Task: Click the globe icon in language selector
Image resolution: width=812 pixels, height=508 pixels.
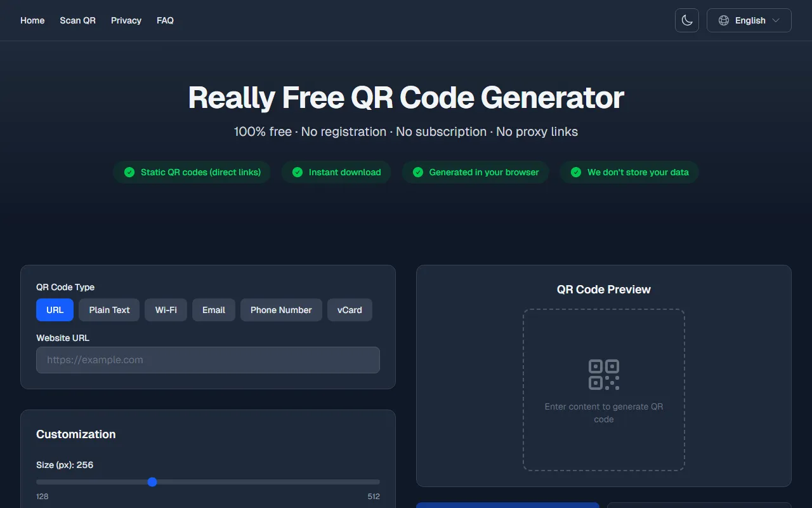Action: 723,20
